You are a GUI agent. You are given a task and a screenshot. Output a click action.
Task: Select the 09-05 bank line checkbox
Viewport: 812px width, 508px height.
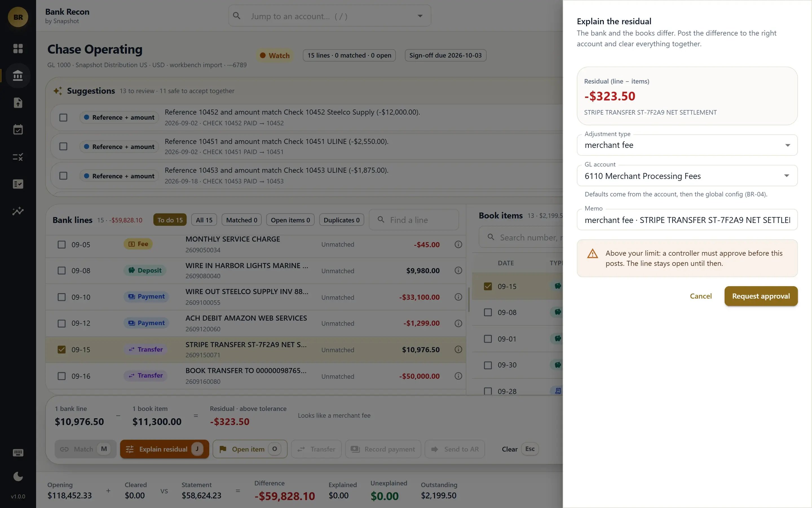point(61,244)
